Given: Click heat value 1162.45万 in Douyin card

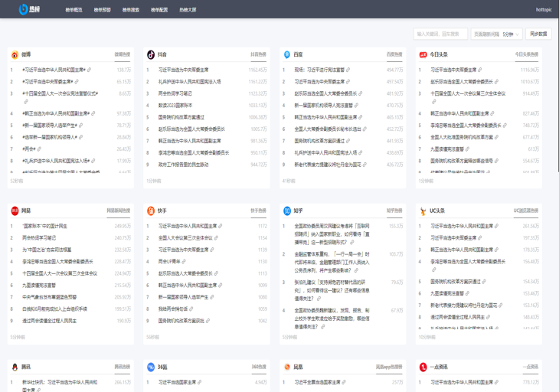Looking at the screenshot, I should point(258,70).
